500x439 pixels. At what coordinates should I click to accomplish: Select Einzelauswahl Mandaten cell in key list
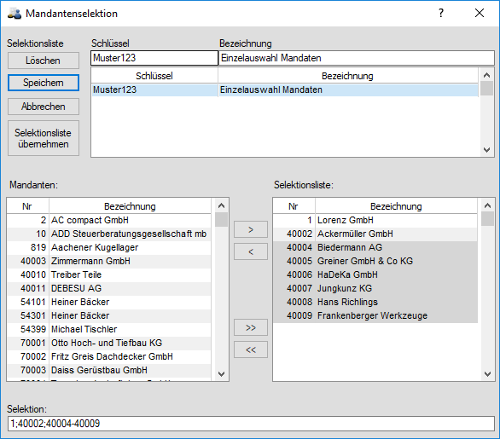click(348, 90)
